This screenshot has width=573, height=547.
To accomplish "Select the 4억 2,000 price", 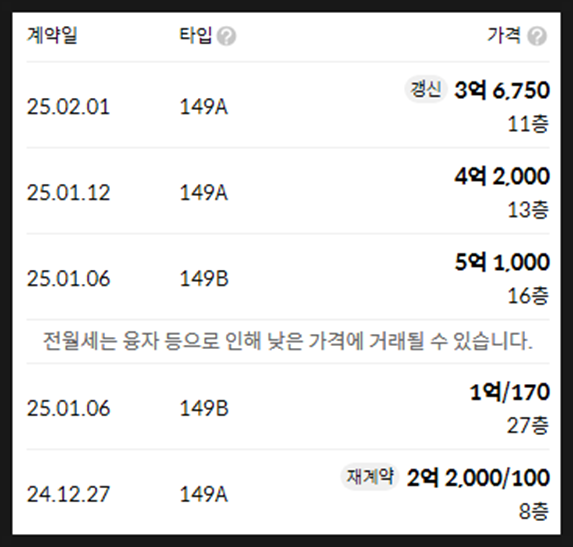I will click(x=502, y=176).
